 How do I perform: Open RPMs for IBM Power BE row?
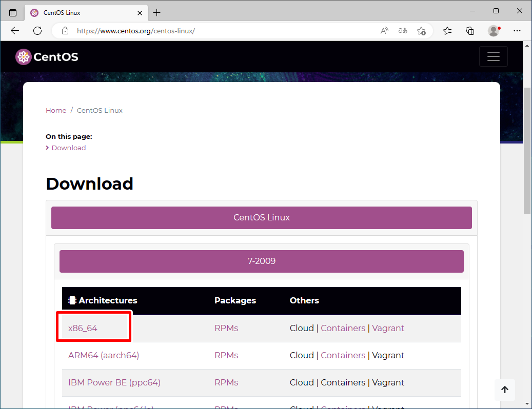pyautogui.click(x=226, y=382)
